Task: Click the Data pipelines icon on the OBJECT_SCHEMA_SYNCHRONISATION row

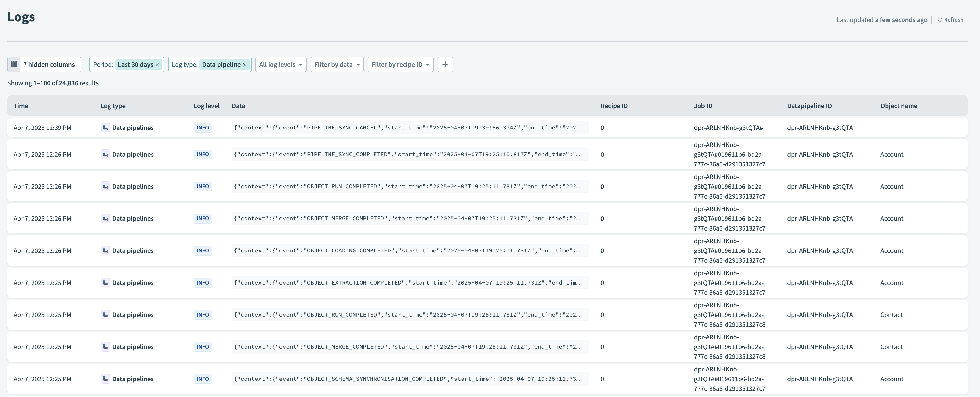Action: [x=105, y=379]
